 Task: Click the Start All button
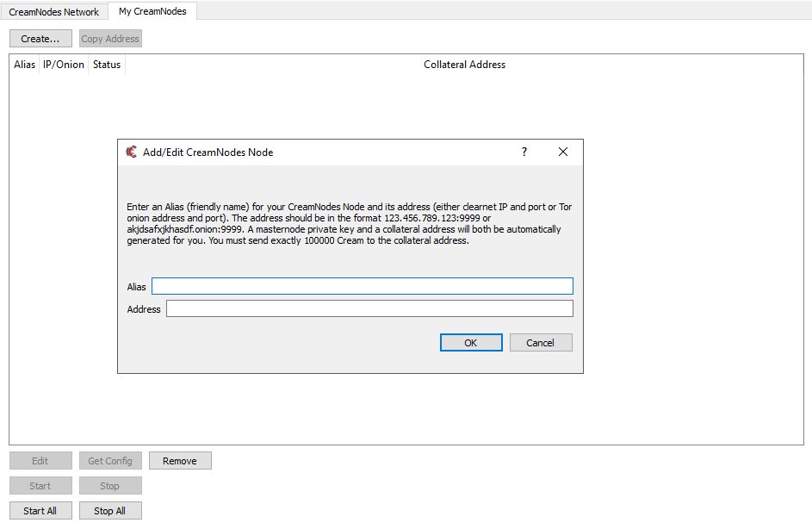[40, 510]
